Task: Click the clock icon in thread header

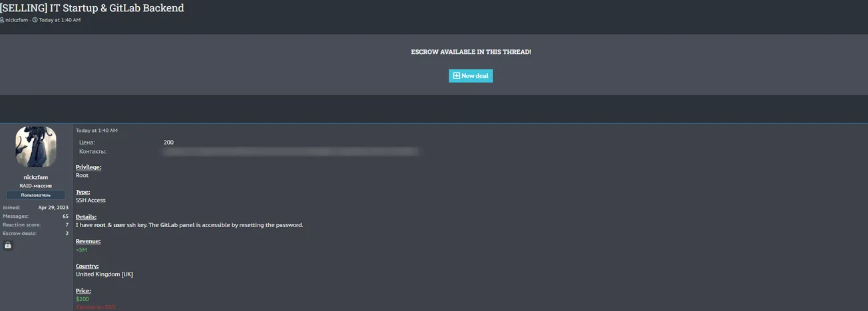Action: (x=35, y=20)
